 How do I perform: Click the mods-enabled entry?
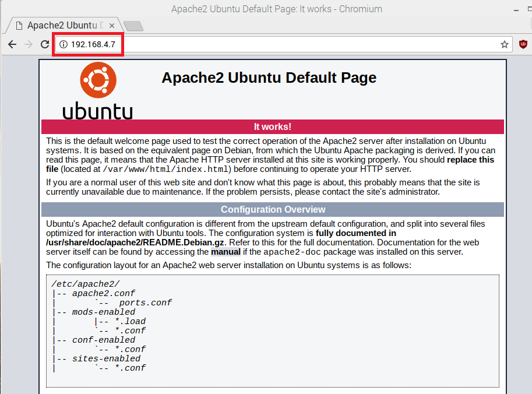point(104,312)
